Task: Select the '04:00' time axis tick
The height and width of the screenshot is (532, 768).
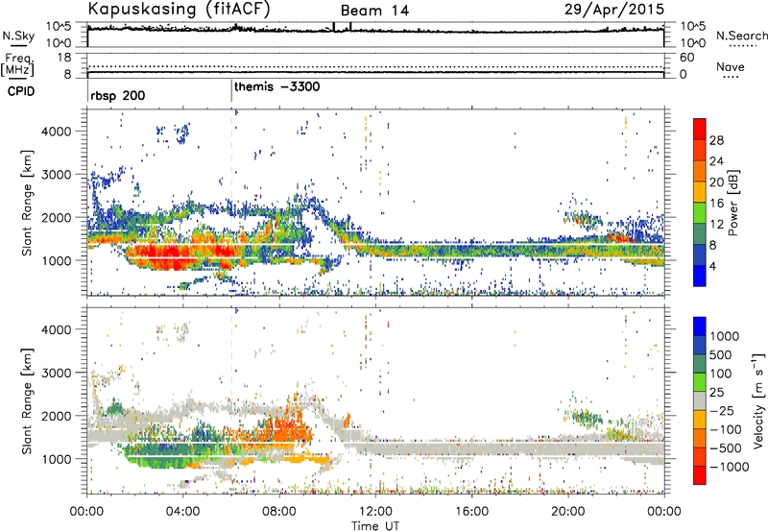Action: click(183, 512)
